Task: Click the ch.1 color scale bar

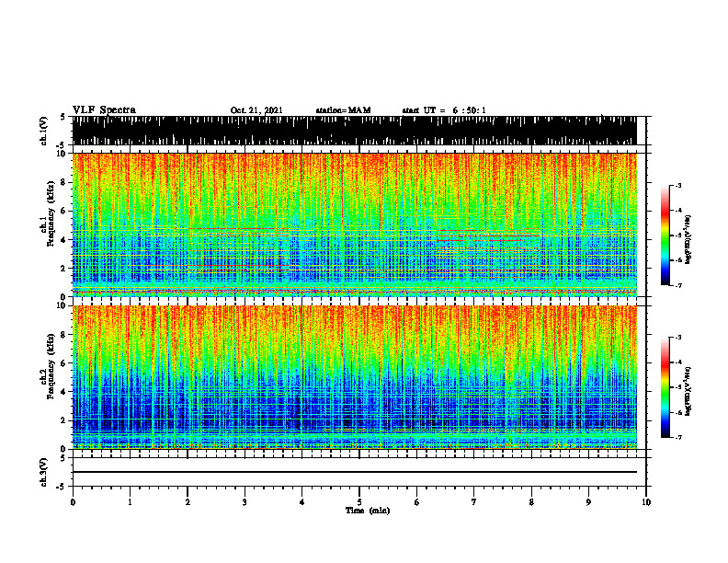Action: click(x=665, y=236)
